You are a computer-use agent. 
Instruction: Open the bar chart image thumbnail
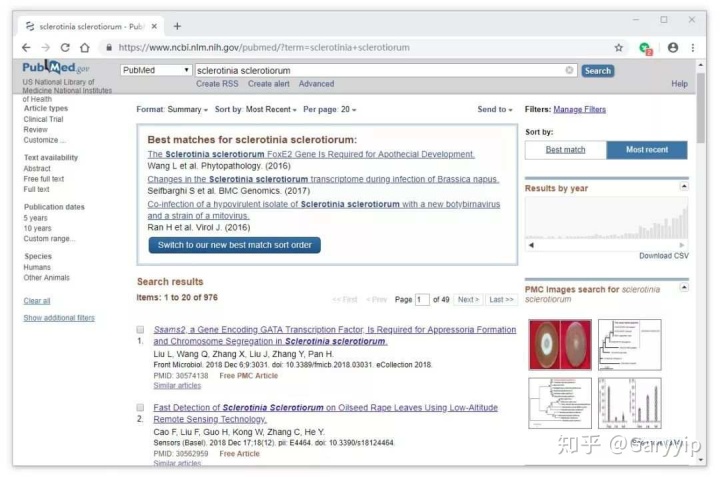click(x=630, y=404)
